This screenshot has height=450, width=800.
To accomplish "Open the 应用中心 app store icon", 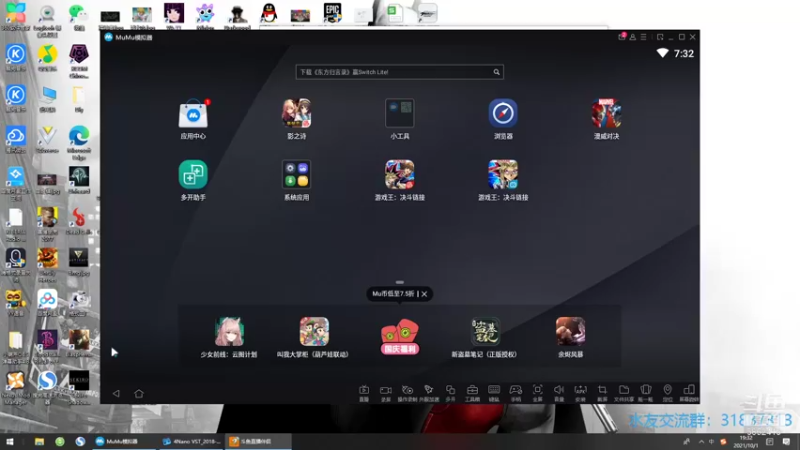I will (193, 113).
